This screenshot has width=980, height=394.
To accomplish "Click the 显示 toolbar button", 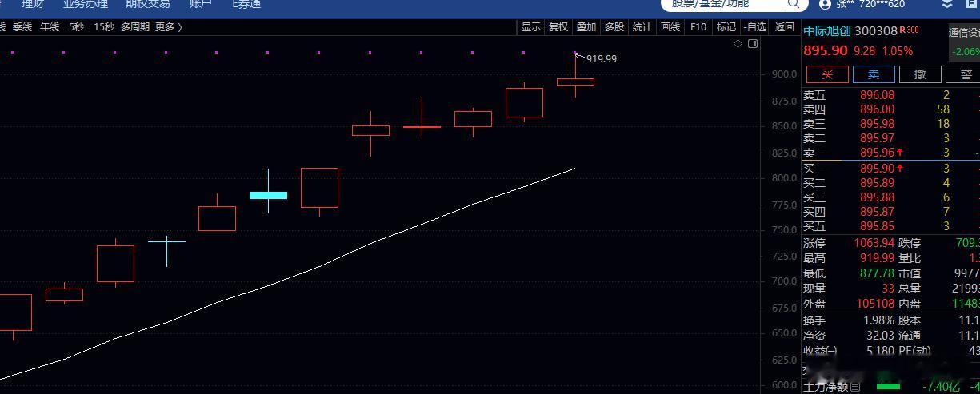I will (531, 26).
